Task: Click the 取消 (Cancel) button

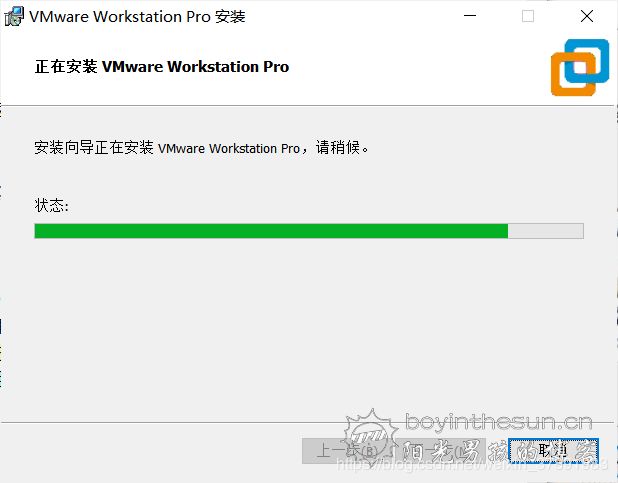Action: tap(553, 451)
